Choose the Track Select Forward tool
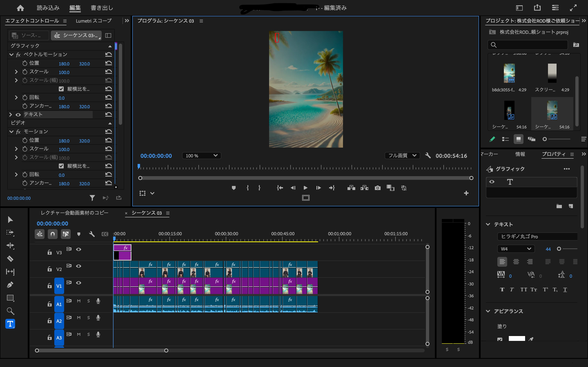This screenshot has width=588, height=367. (10, 232)
